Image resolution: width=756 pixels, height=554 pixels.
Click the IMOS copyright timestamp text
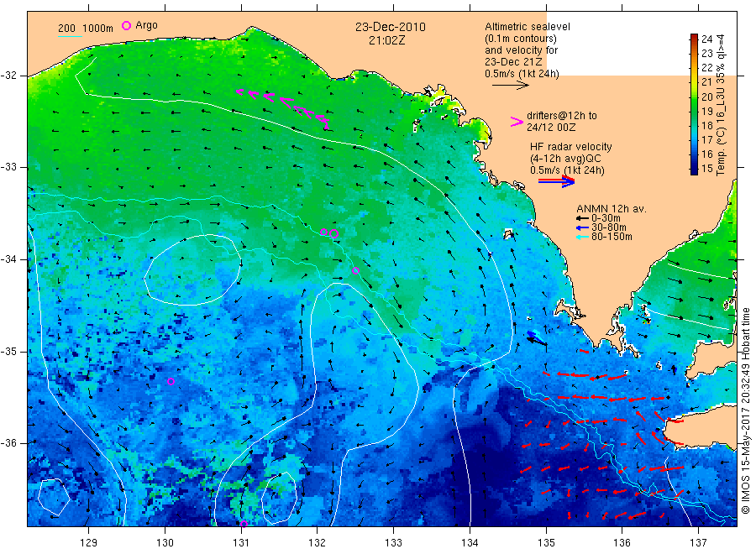point(745,410)
